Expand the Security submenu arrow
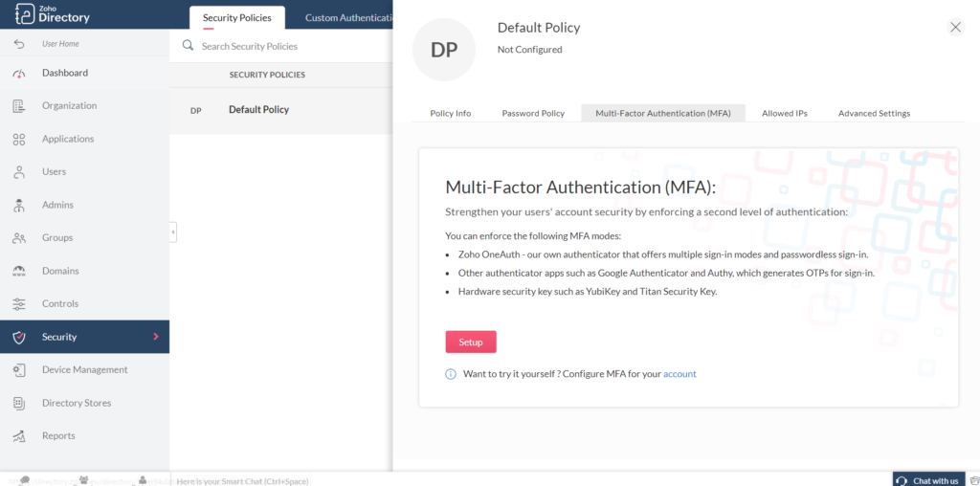This screenshot has height=486, width=980. [156, 337]
